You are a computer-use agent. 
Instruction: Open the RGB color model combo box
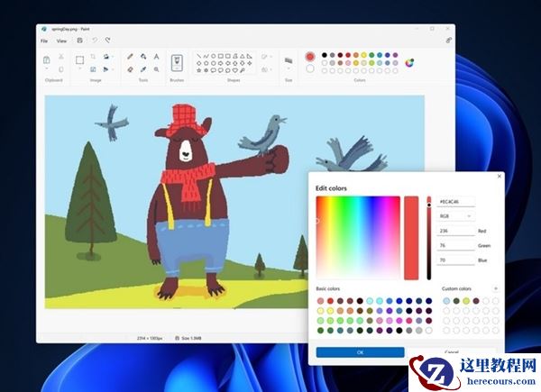(x=455, y=216)
